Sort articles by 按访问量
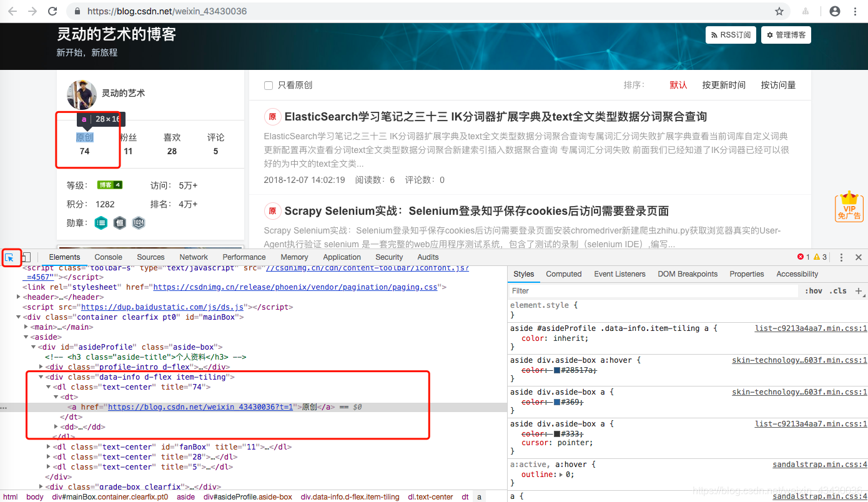The image size is (868, 502). click(x=778, y=85)
